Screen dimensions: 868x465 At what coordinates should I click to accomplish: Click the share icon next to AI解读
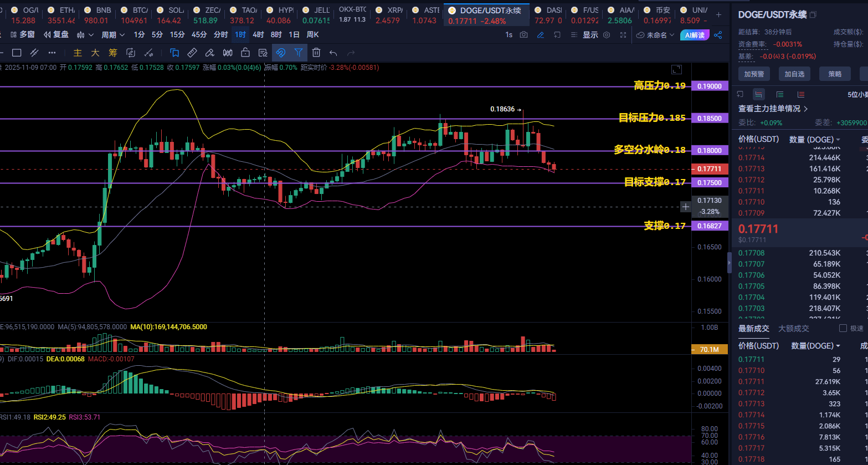pos(718,35)
